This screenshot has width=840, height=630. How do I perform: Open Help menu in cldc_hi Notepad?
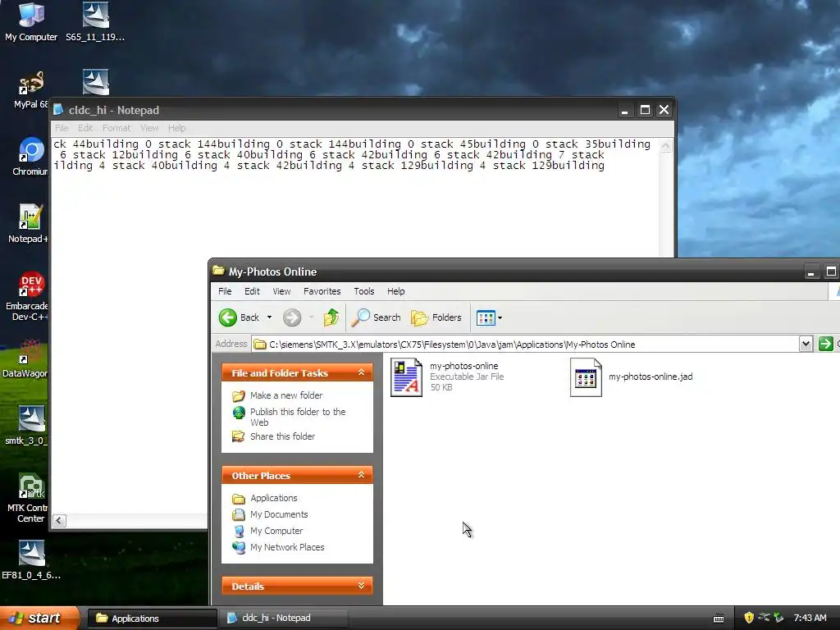pyautogui.click(x=177, y=128)
